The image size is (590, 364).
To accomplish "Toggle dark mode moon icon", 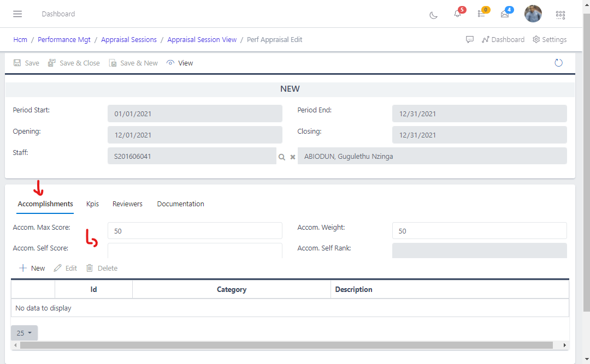I will 434,14.
